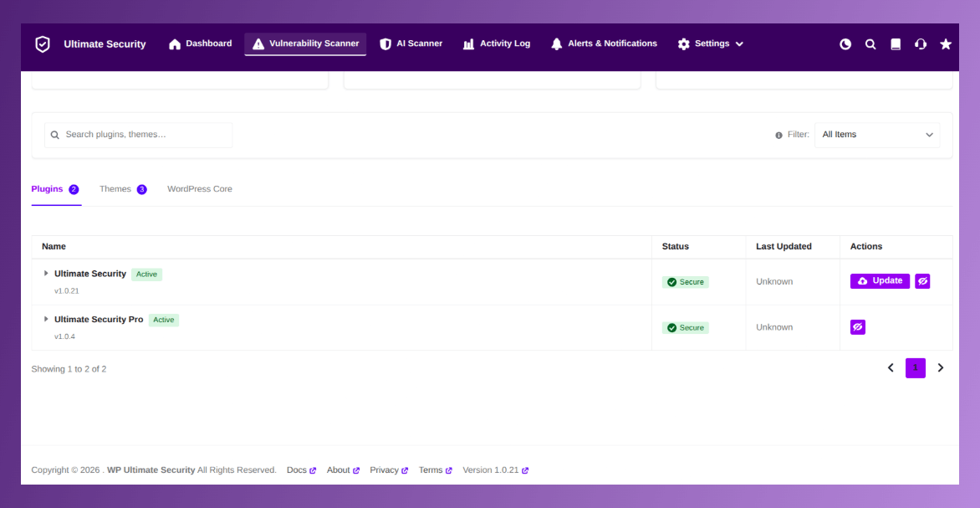
Task: Click the search magnifier icon in header
Action: (870, 44)
